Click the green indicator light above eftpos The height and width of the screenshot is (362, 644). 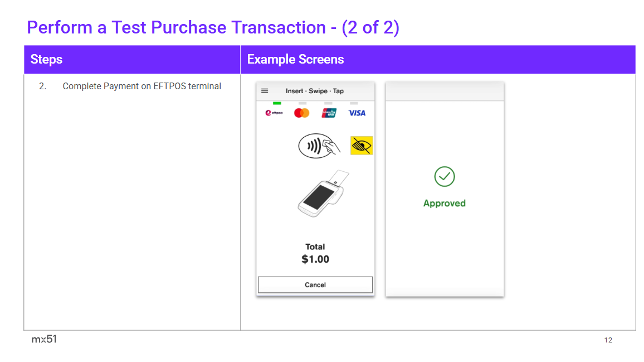(x=277, y=103)
